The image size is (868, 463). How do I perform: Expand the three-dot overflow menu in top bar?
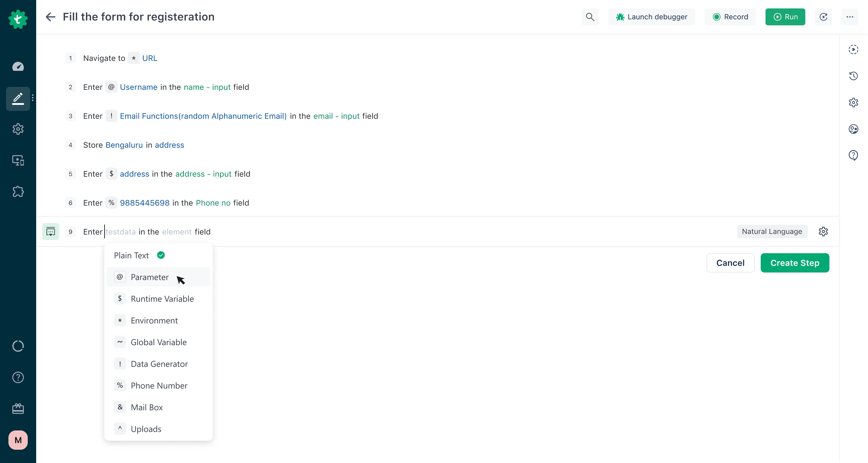[x=850, y=17]
